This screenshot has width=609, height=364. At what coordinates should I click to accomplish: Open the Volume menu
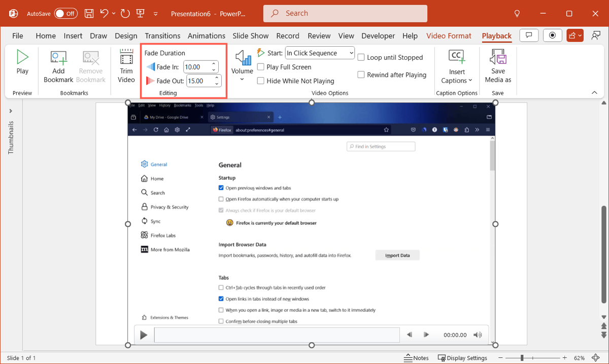click(x=242, y=66)
